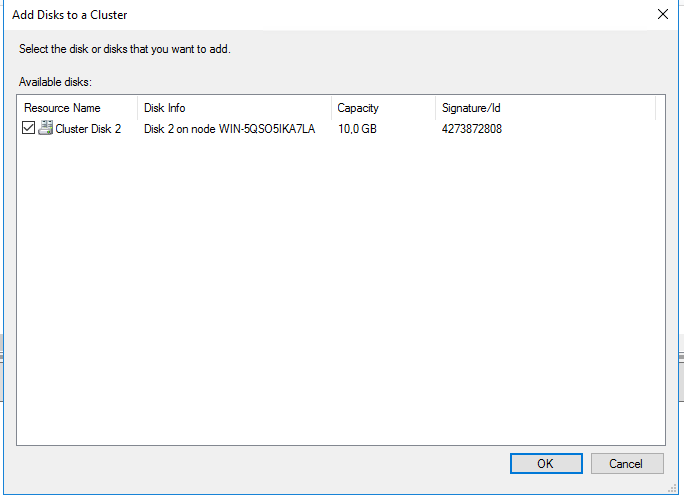Click divider between Disk Info and Capacity

331,108
